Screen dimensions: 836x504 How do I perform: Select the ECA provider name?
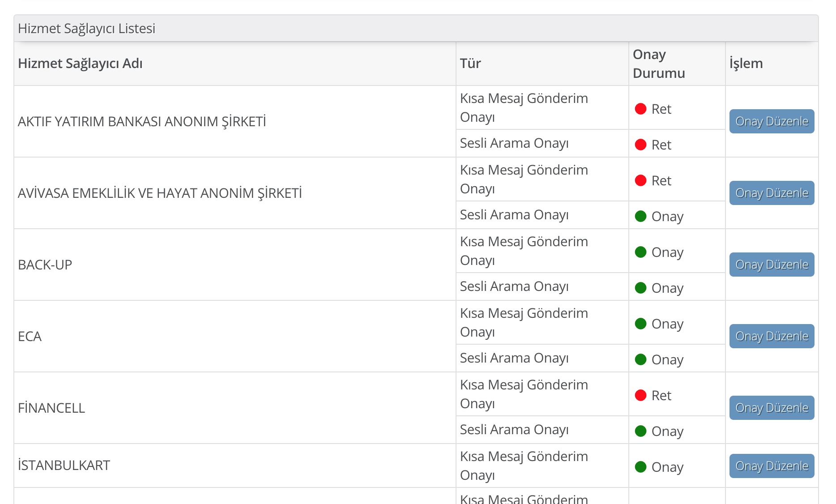point(30,336)
